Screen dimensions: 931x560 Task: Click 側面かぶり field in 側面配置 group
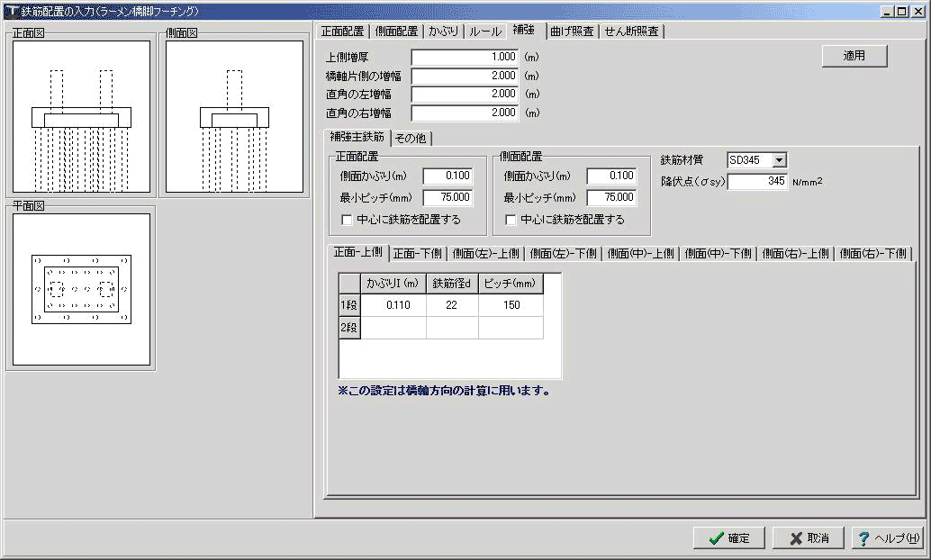[x=612, y=176]
